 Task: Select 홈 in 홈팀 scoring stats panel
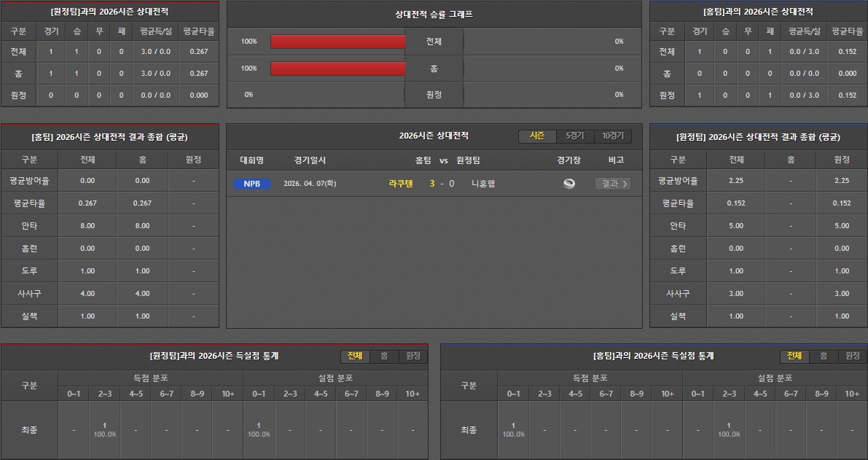coord(824,356)
